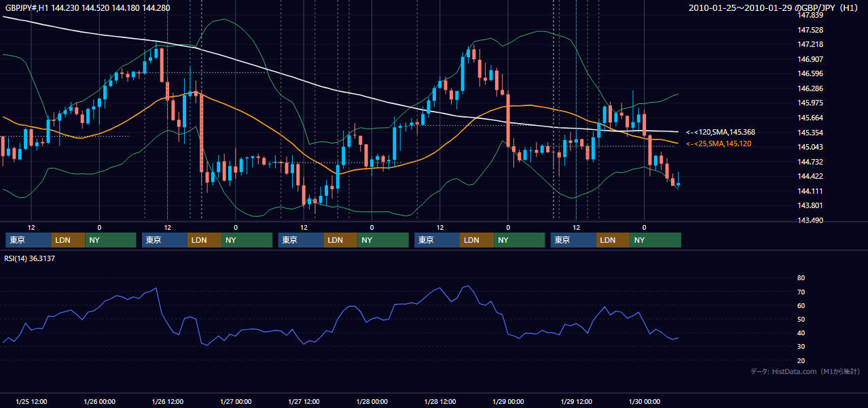Click the 1/28 00:00 date label
Image resolution: width=868 pixels, height=408 pixels.
[372, 401]
